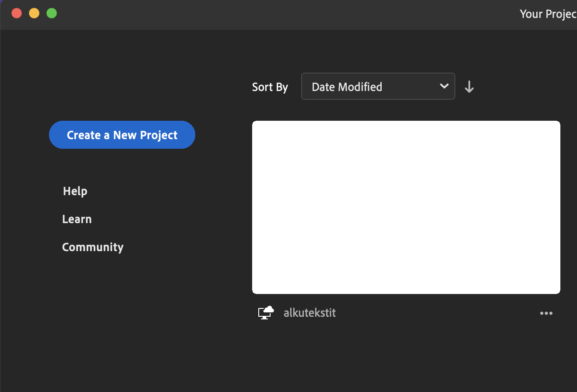Viewport: 577px width, 392px height.
Task: Open the Date Modified sort dropdown
Action: click(x=377, y=87)
